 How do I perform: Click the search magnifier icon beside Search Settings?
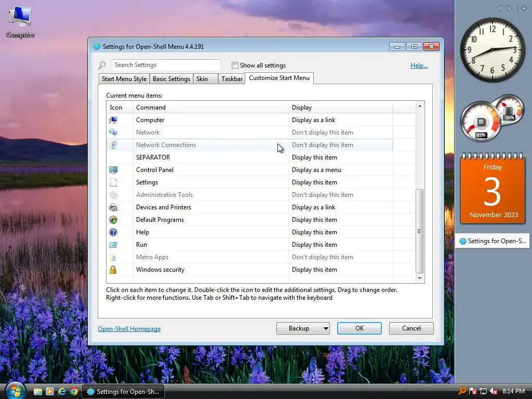point(102,65)
